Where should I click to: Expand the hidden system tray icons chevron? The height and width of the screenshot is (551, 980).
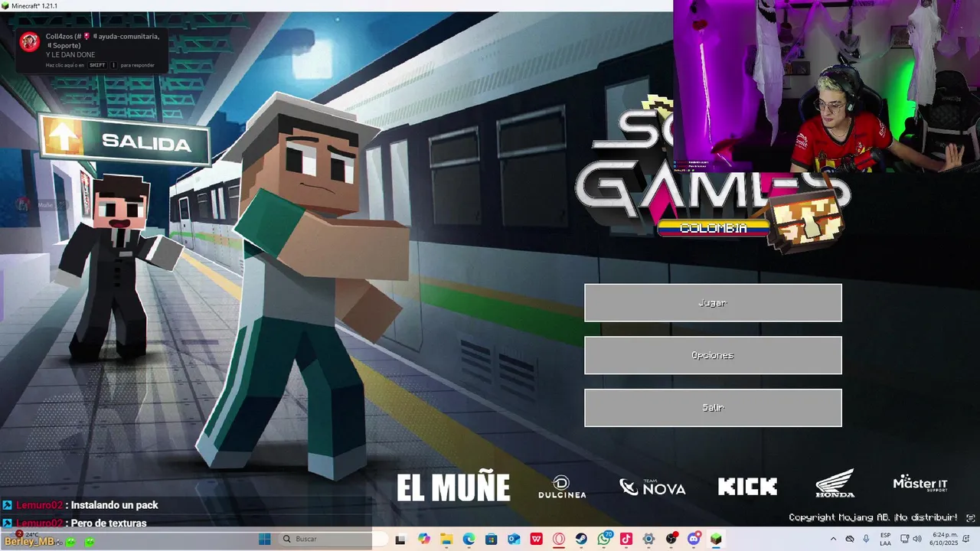pos(833,540)
